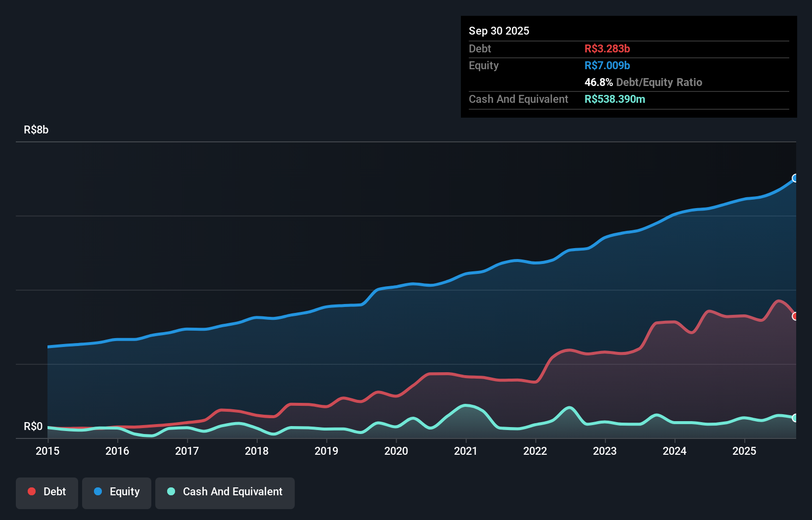Click the Cash value R$538.390m link
The image size is (812, 520).
click(615, 99)
